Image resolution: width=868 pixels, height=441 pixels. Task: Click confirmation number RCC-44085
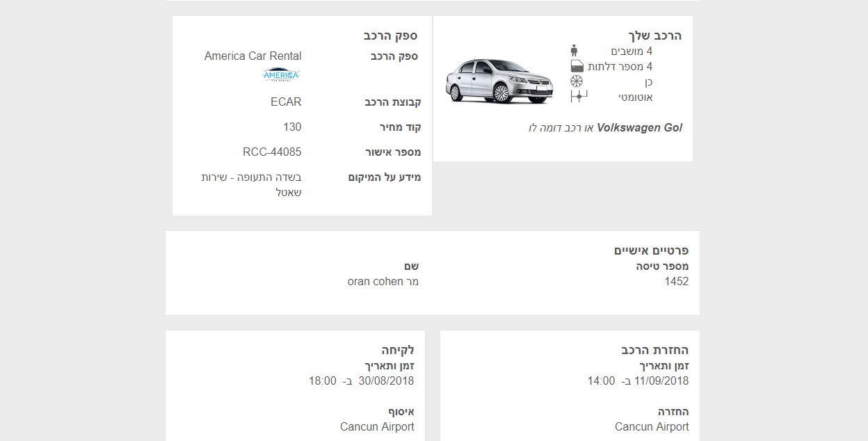272,152
